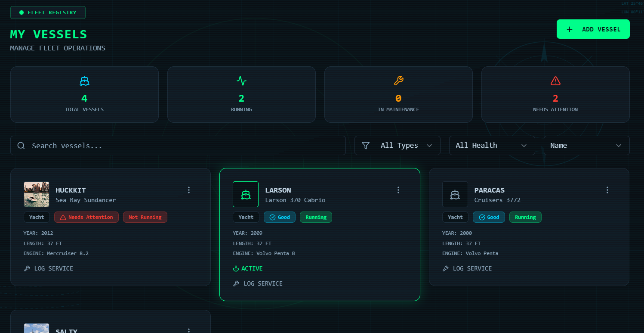Click Engine: Mercruiser 8.2 text
The height and width of the screenshot is (333, 644).
[56, 253]
